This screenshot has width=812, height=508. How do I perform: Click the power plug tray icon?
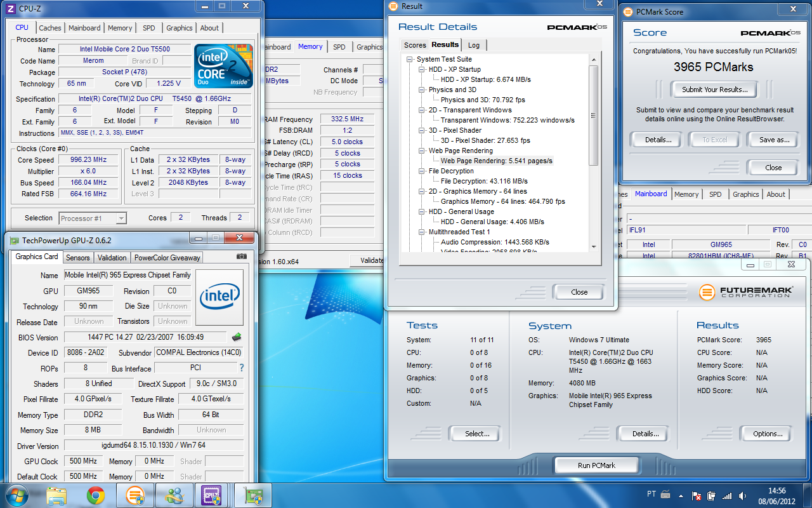point(712,495)
